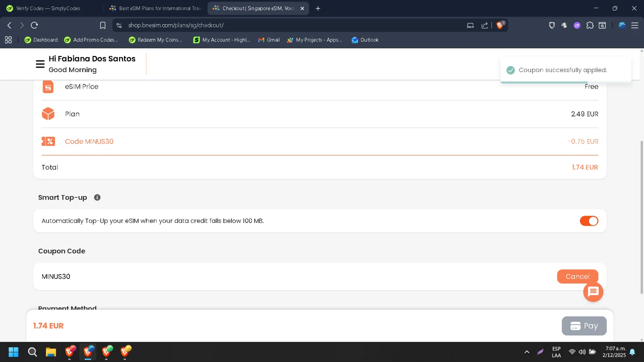
Task: Open File Explorer from the taskbar
Action: 51,352
